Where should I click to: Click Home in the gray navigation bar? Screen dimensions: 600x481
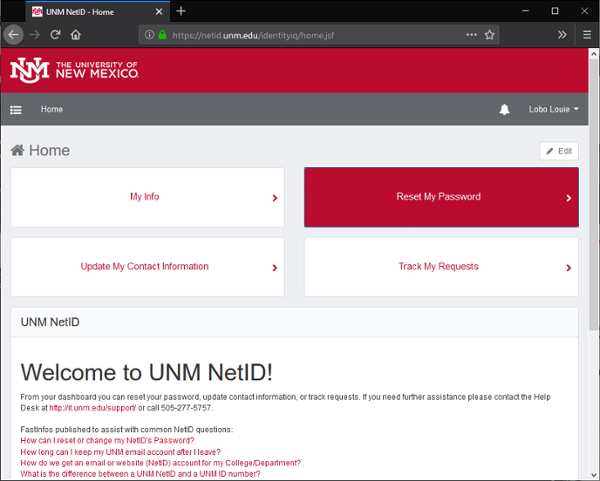(52, 109)
